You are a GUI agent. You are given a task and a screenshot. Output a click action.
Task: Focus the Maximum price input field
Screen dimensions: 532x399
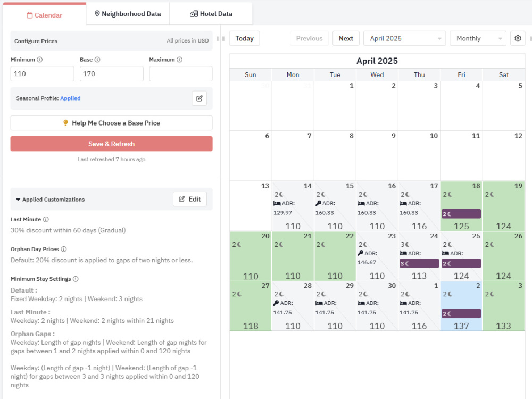point(181,73)
